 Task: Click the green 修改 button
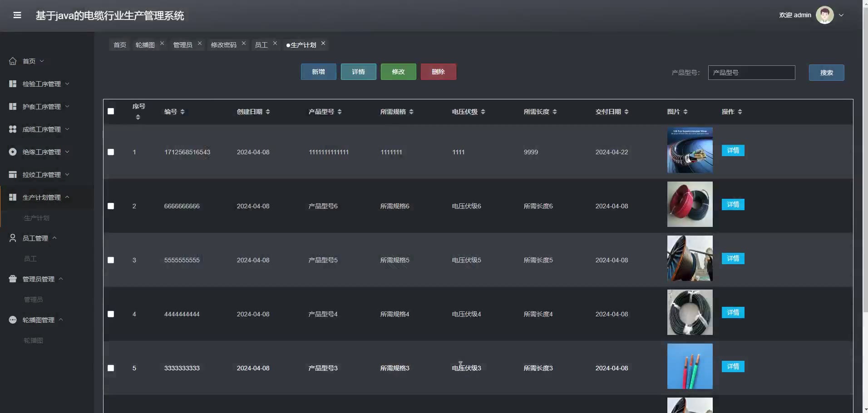(399, 72)
